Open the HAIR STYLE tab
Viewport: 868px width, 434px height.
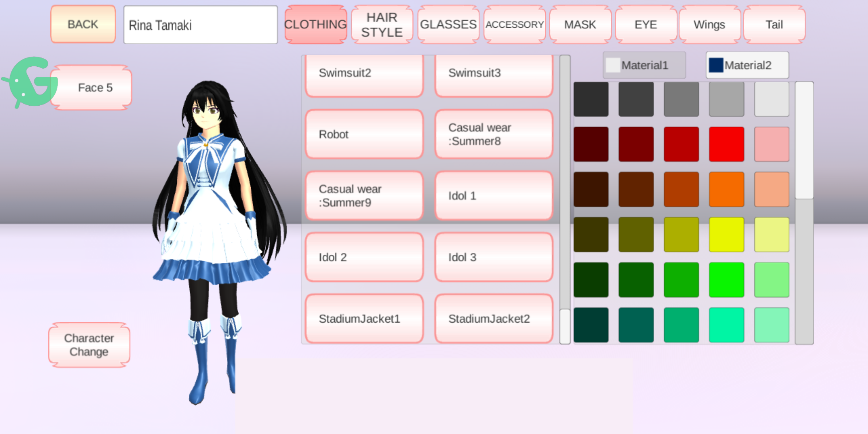point(382,25)
